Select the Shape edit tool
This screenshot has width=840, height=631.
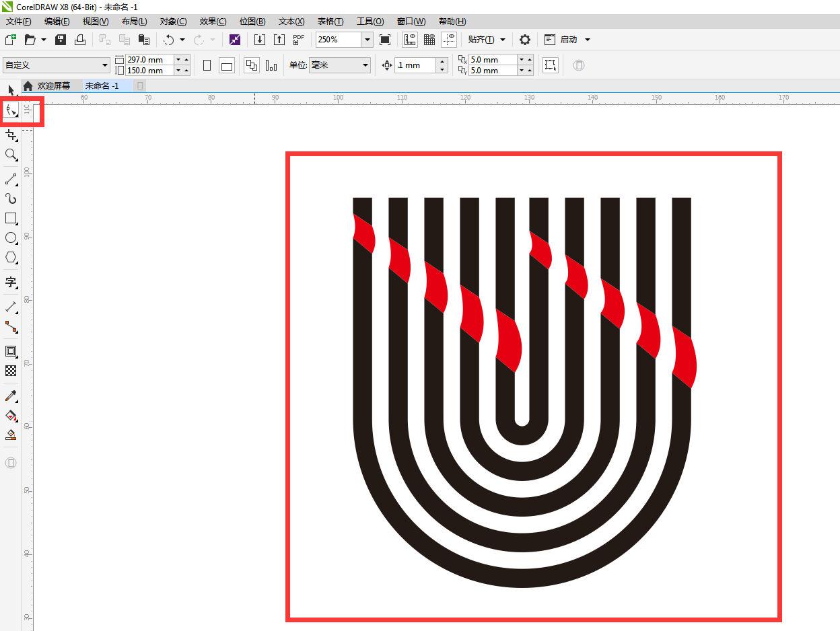11,110
